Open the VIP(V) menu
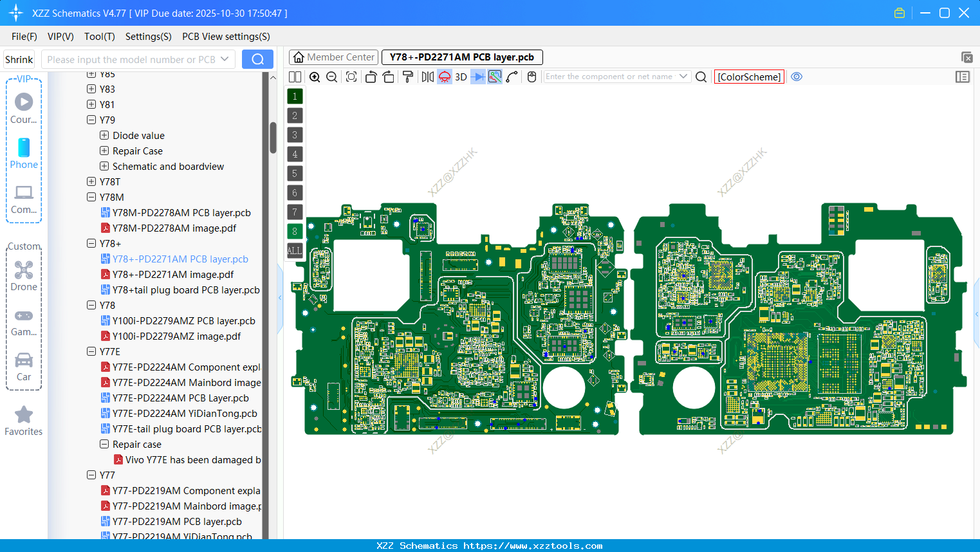 pos(60,37)
